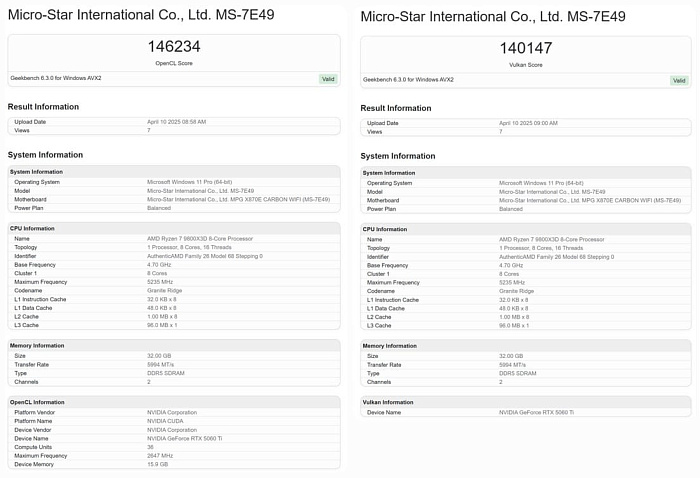Click the page title above the Vulkan score

click(493, 17)
